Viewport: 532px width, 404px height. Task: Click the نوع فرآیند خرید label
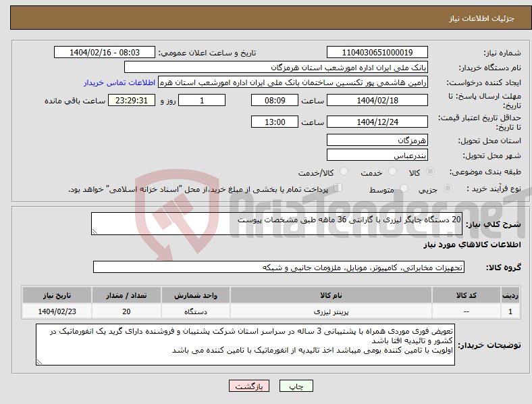pyautogui.click(x=494, y=188)
